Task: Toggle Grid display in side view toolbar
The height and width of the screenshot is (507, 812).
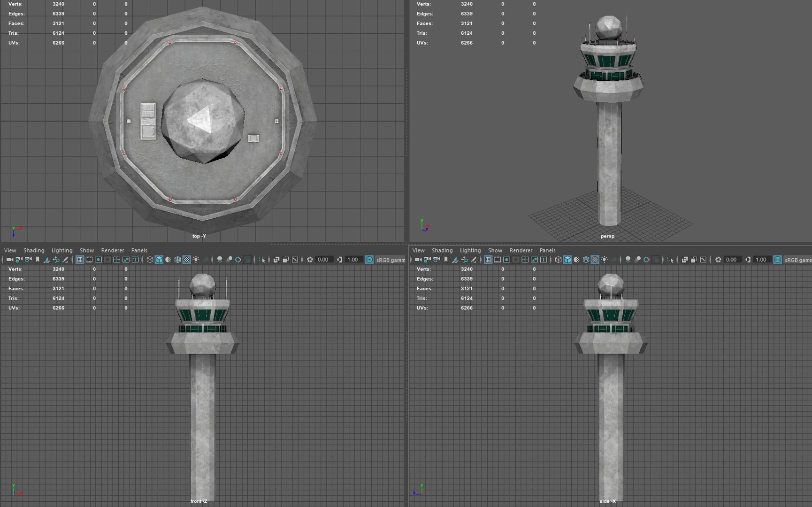Action: (488, 260)
